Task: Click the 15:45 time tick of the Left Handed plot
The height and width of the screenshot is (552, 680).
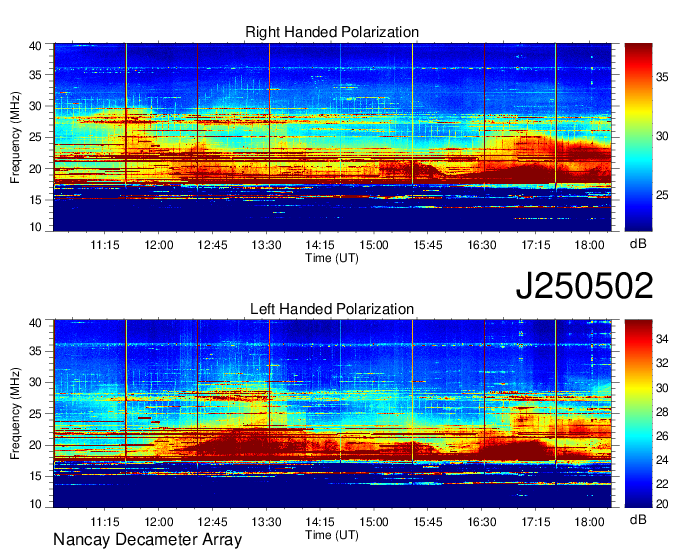Action: 428,522
